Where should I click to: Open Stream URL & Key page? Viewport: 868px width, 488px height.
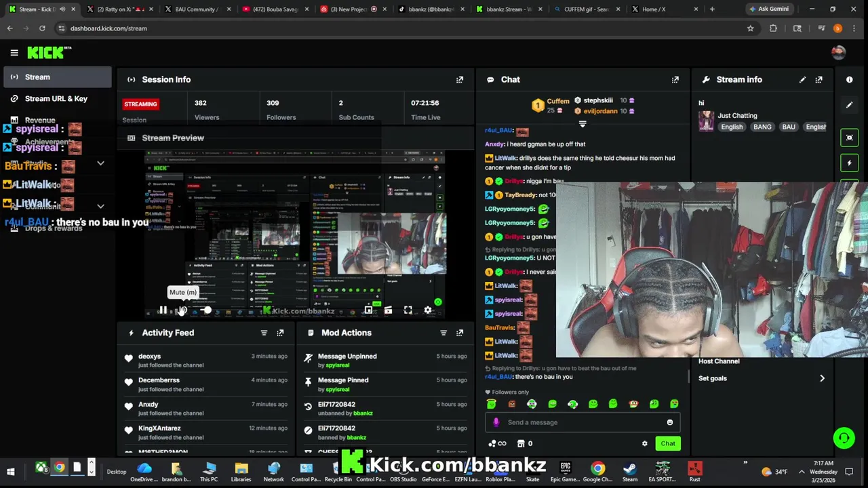pos(57,98)
